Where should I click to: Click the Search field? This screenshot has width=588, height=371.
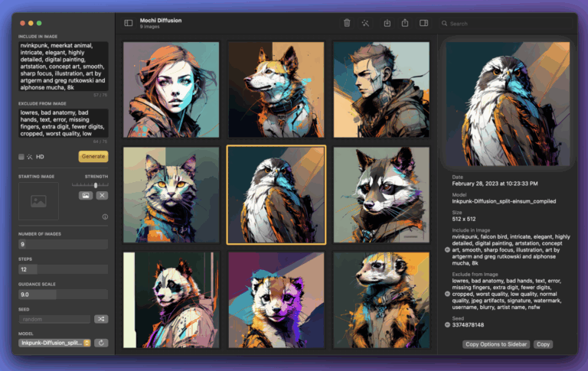coord(506,23)
